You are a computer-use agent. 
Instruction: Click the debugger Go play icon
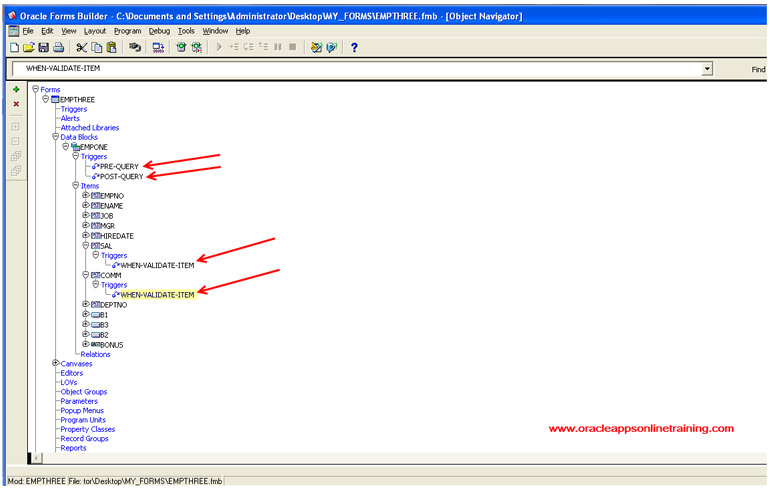coord(219,47)
